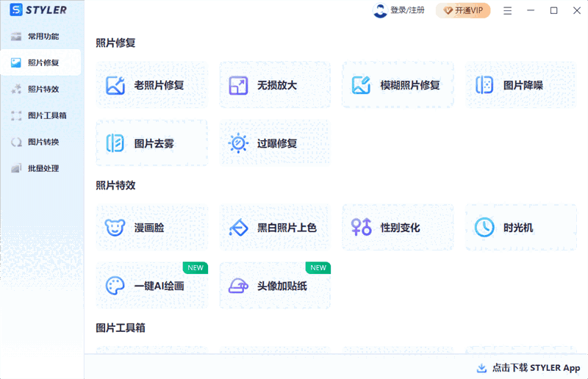Click 点击下载 STYLER App link

coord(537,368)
